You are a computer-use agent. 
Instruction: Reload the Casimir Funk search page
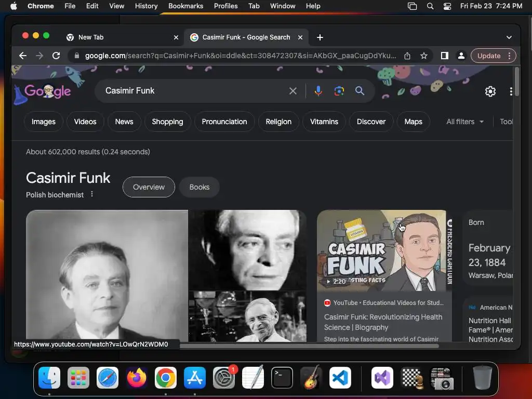pyautogui.click(x=56, y=56)
